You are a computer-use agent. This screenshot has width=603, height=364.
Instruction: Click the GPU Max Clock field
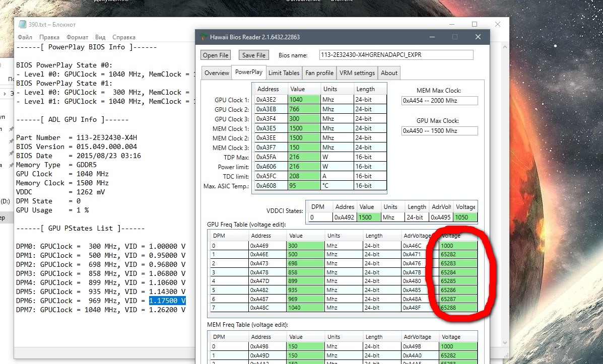(x=440, y=131)
